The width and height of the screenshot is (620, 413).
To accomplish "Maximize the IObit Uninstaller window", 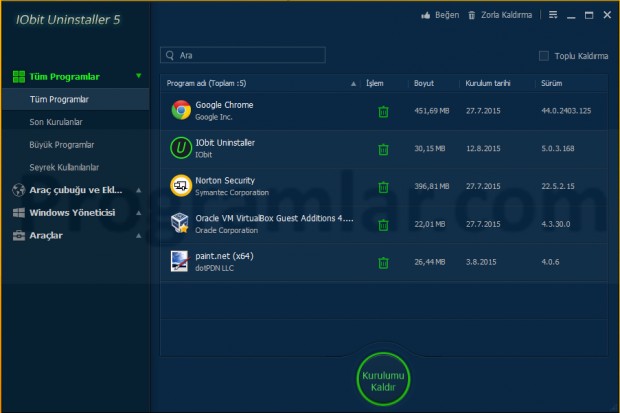I will tap(589, 15).
